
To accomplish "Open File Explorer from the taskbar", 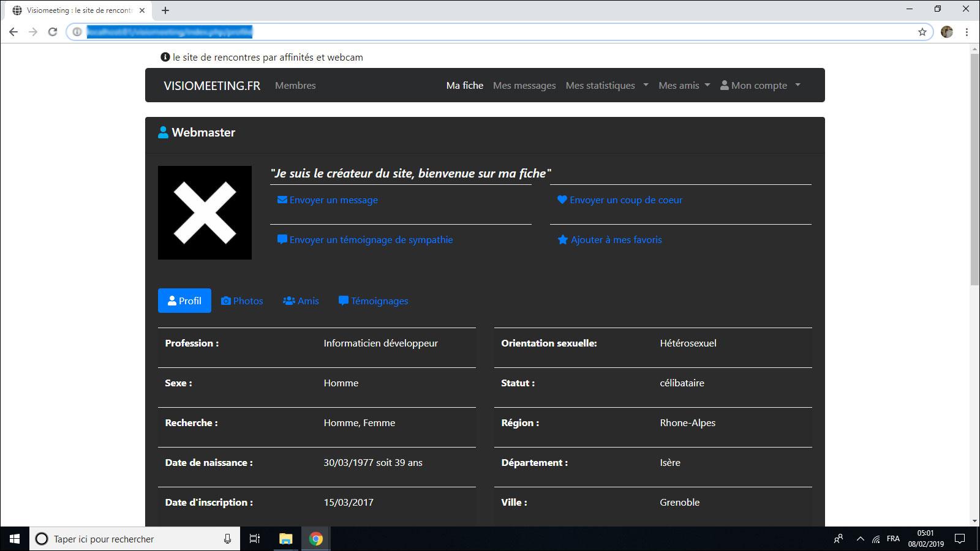I will point(286,539).
